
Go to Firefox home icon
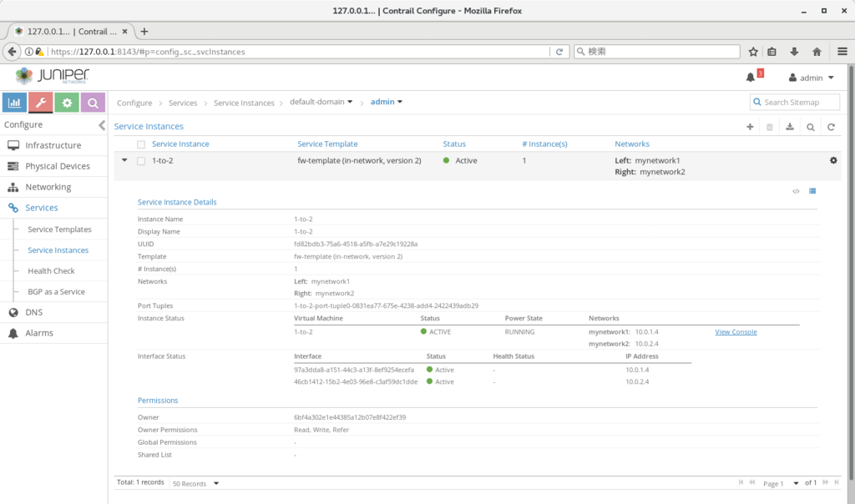pyautogui.click(x=817, y=52)
